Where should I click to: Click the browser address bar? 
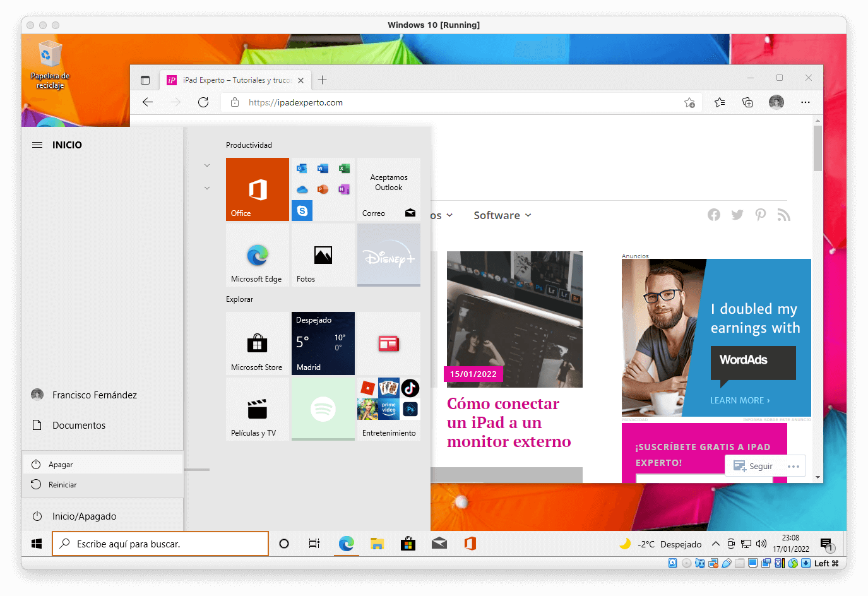click(x=379, y=102)
